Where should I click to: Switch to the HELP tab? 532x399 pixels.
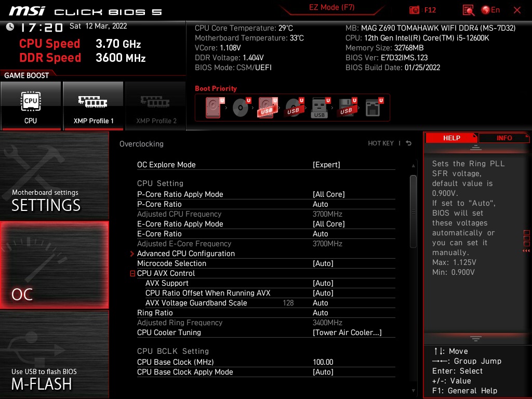(451, 138)
